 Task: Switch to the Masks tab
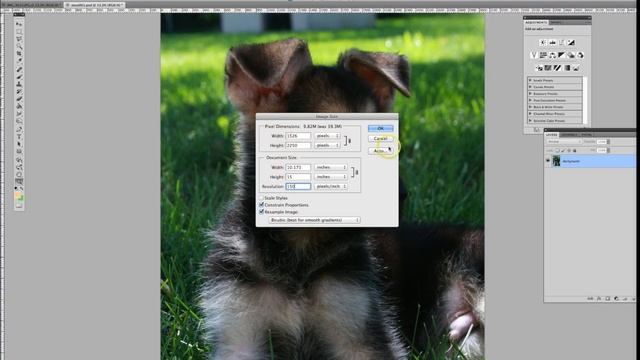pyautogui.click(x=556, y=22)
